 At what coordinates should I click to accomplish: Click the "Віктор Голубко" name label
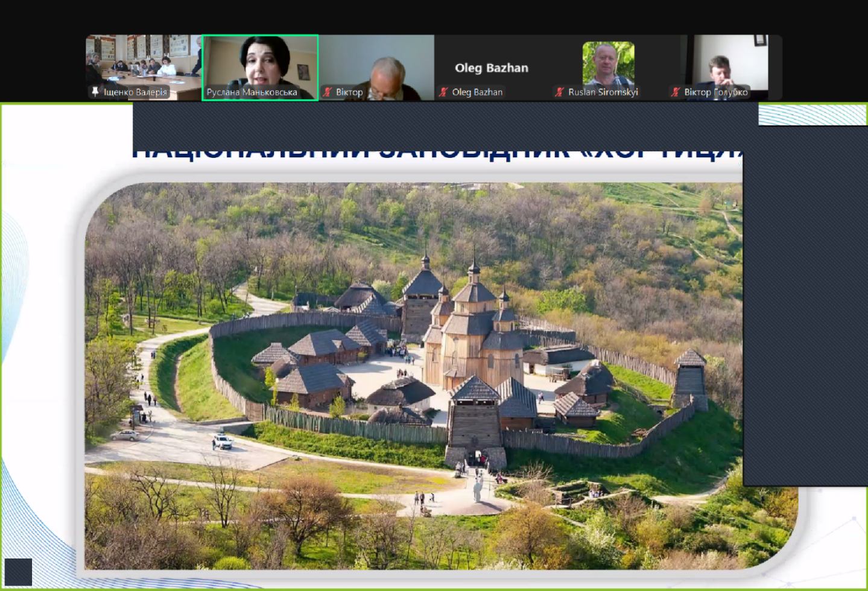pos(715,92)
